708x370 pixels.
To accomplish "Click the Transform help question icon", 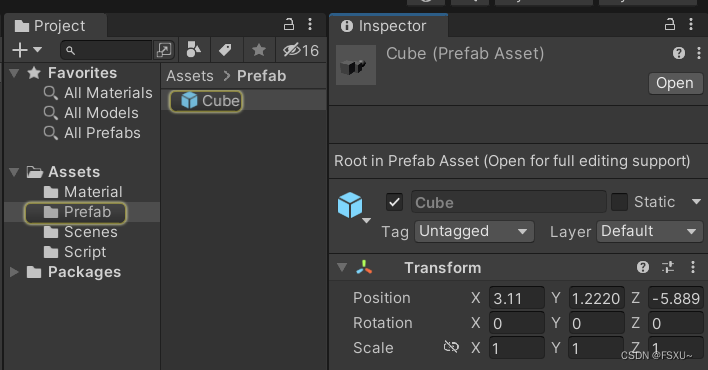I will tap(643, 267).
